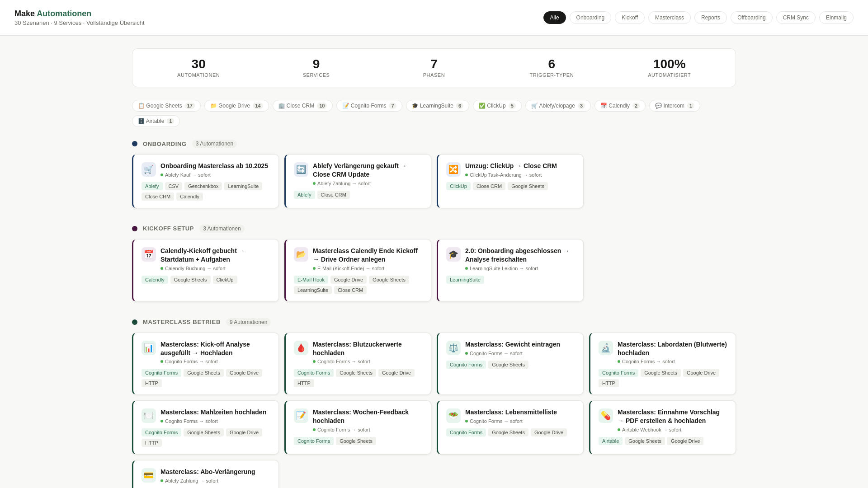Click the LearningSuite Lektion trigger text
This screenshot has width=868, height=488.
(x=504, y=268)
